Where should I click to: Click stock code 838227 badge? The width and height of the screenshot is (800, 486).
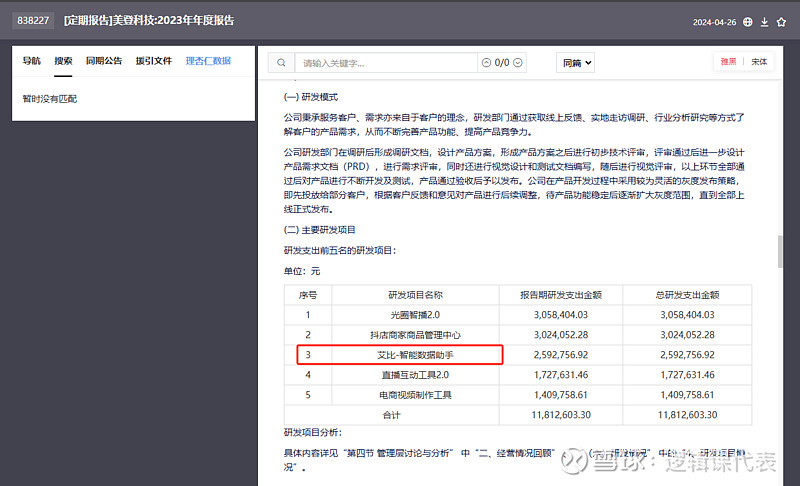33,20
